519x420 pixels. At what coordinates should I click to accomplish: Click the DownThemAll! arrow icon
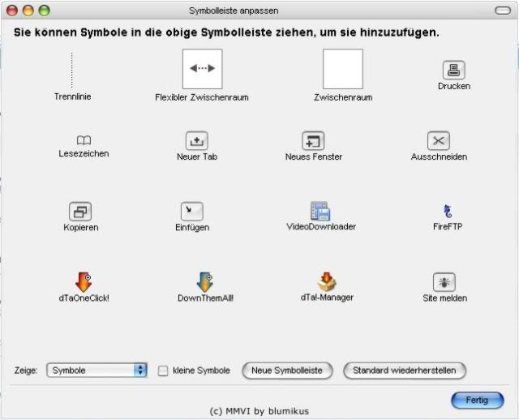(x=204, y=281)
